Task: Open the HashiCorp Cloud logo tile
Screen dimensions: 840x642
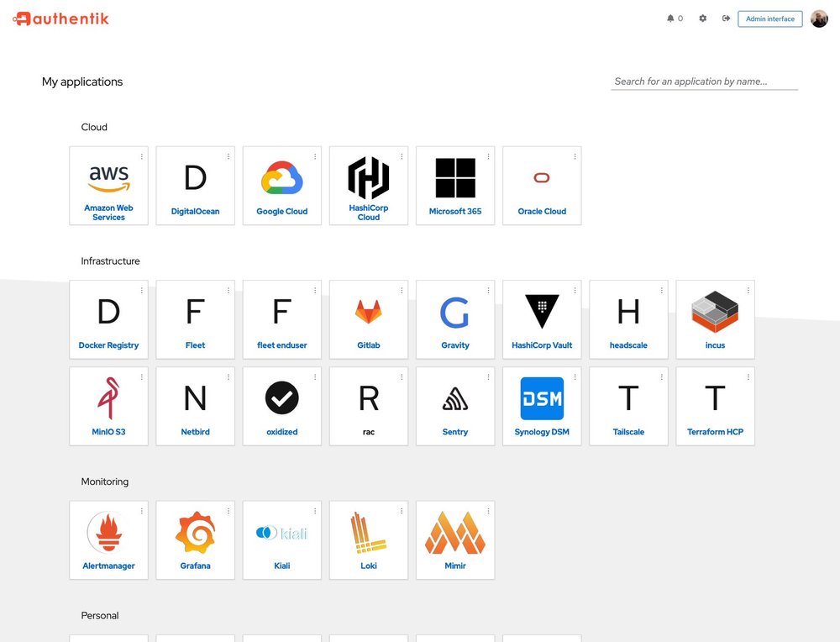Action: (369, 177)
